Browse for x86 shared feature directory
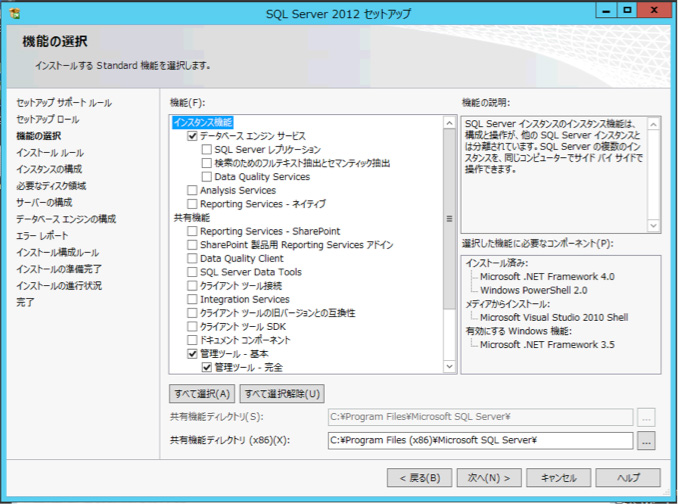The height and width of the screenshot is (504, 678). (646, 440)
